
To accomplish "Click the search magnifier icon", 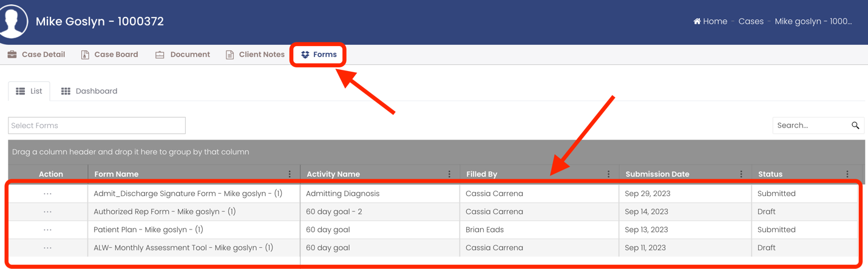I will [855, 126].
